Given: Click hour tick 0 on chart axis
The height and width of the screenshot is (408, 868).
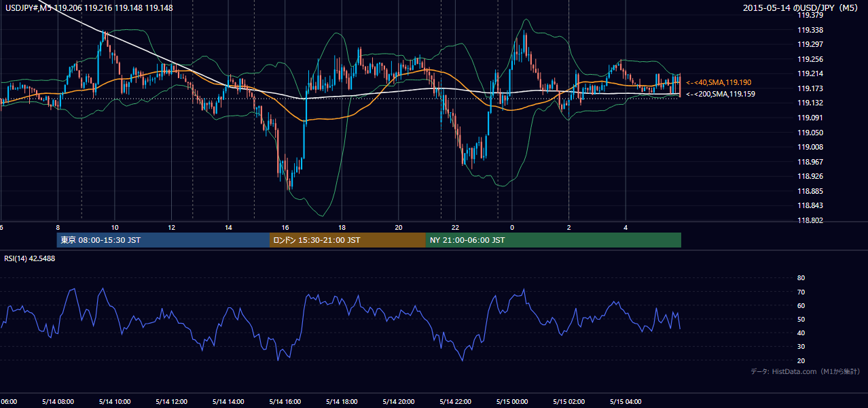Looking at the screenshot, I should point(512,228).
